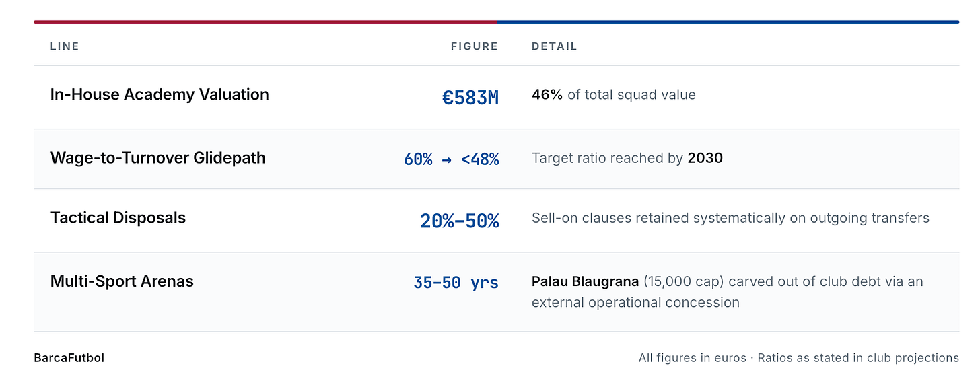This screenshot has height=391, width=980.
Task: Select the Multi-Sport Arenas row label
Action: [122, 281]
